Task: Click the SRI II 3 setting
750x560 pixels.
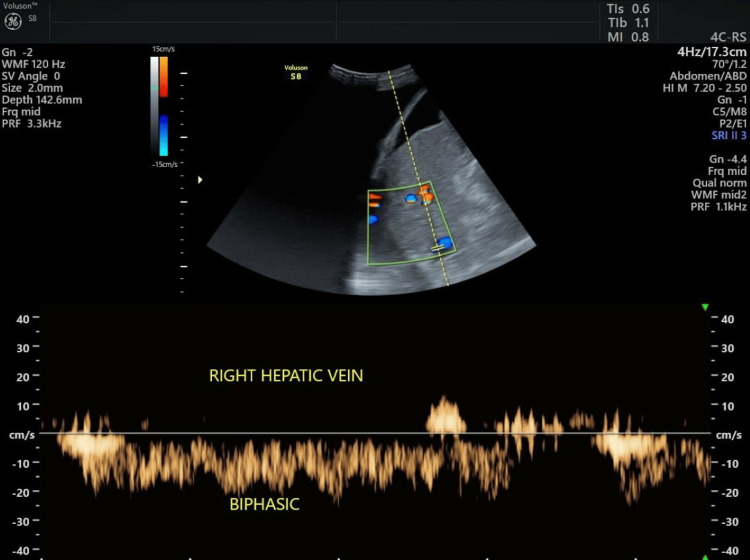Action: (729, 135)
